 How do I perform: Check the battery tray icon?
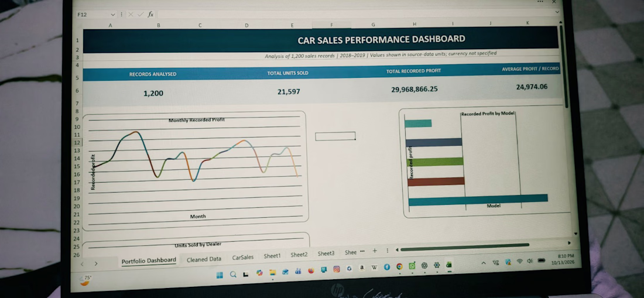[x=542, y=260]
